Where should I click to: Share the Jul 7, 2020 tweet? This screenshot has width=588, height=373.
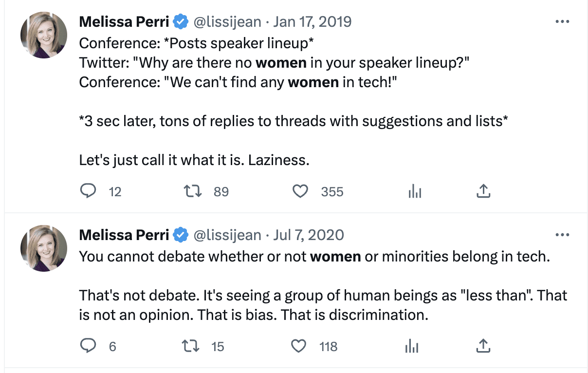pyautogui.click(x=483, y=346)
